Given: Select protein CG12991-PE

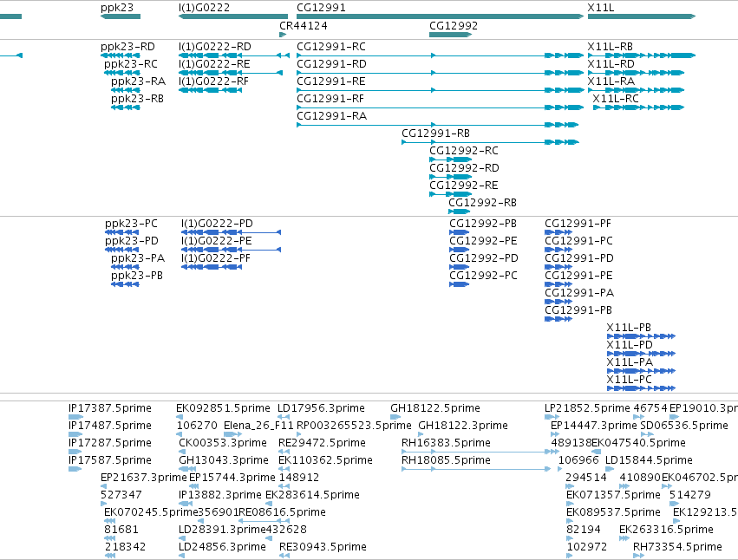Looking at the screenshot, I should click(558, 284).
